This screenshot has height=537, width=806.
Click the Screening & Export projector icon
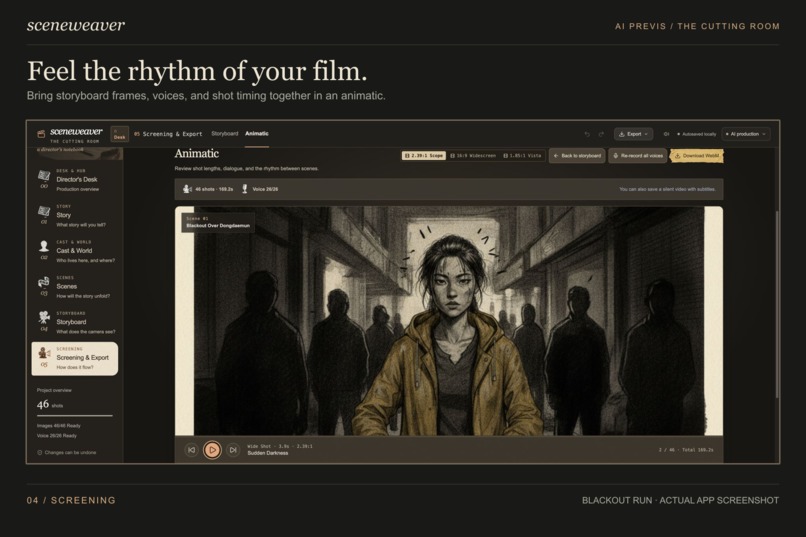(x=44, y=353)
